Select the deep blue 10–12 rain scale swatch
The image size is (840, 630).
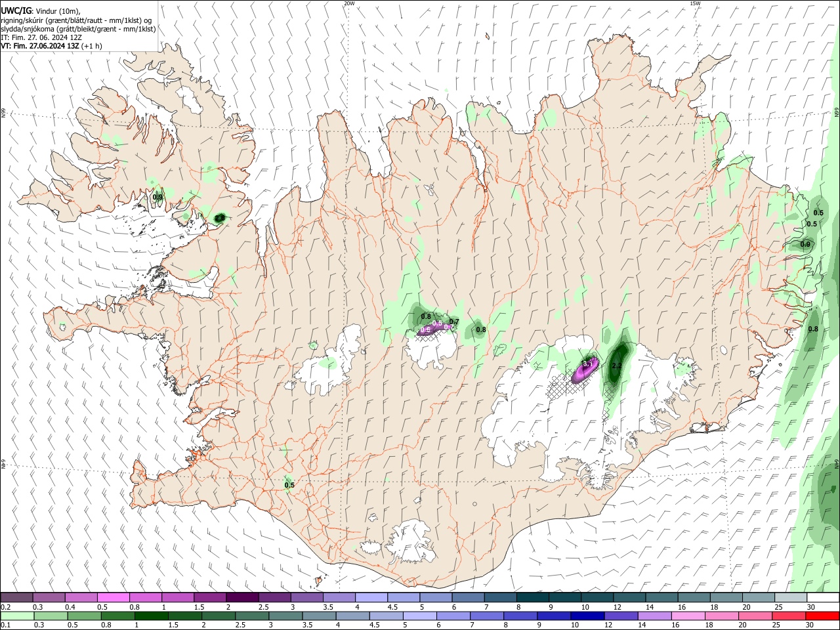pyautogui.click(x=587, y=616)
